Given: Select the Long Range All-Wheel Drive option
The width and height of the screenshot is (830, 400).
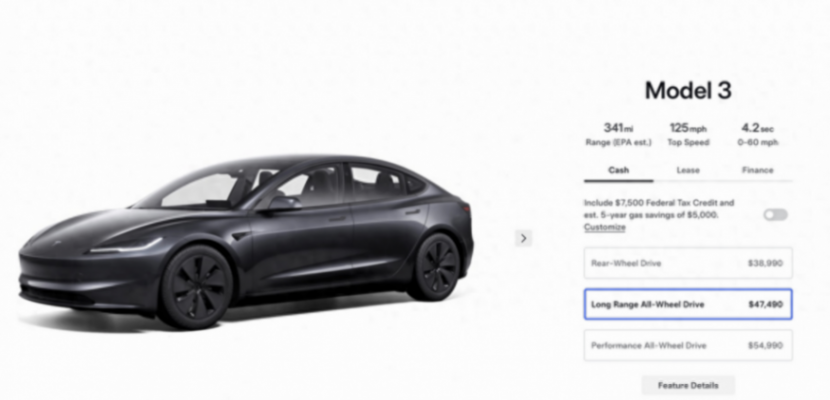Looking at the screenshot, I should coord(688,304).
